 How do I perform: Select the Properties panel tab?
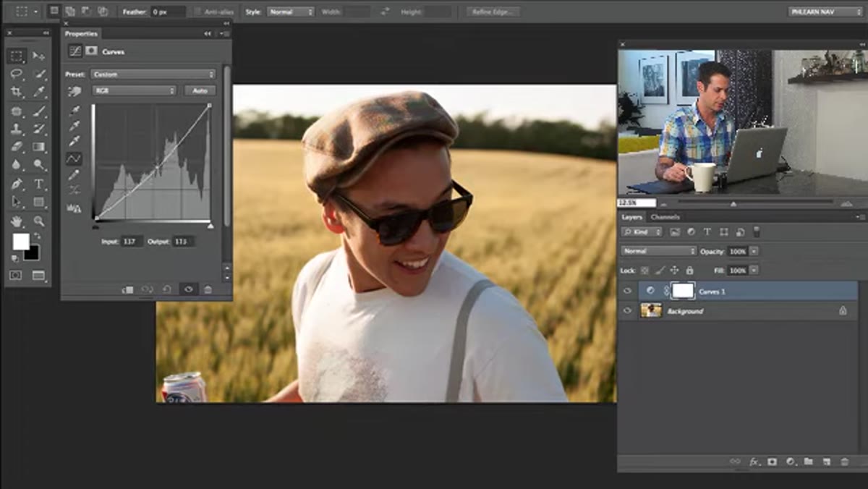(x=81, y=33)
